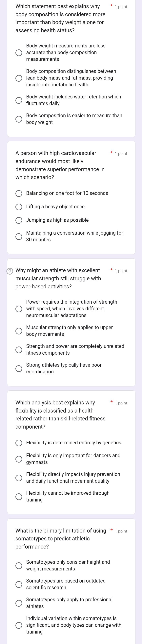Image resolution: width=142 pixels, height=644 pixels.
Task: Pick 'Body composition is easier to measure'
Action: 19,119
